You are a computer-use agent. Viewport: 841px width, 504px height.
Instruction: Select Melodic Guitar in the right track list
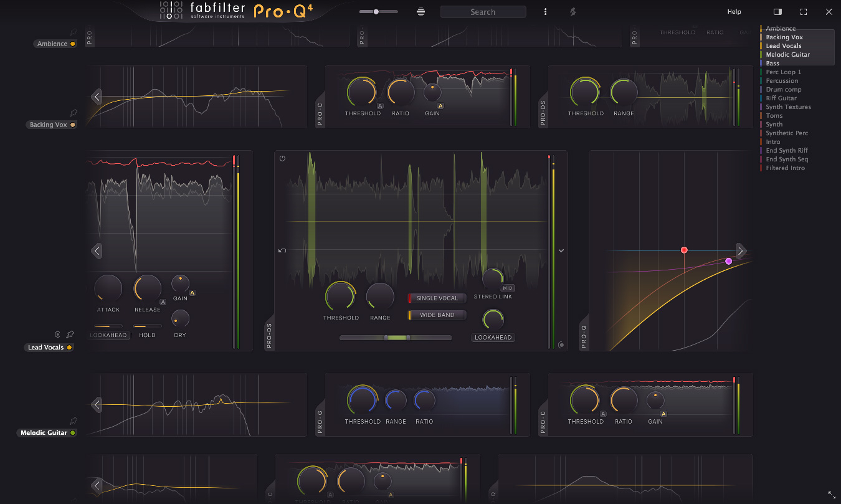pos(786,54)
